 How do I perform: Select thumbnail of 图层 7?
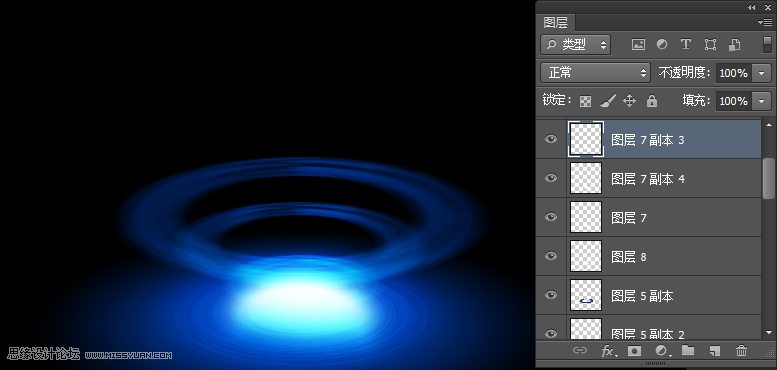586,217
